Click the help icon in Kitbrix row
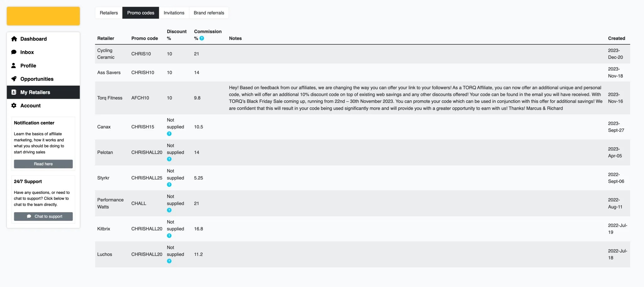 click(x=169, y=236)
